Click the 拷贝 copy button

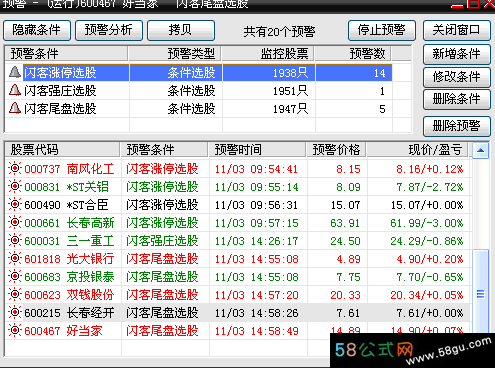coord(181,30)
